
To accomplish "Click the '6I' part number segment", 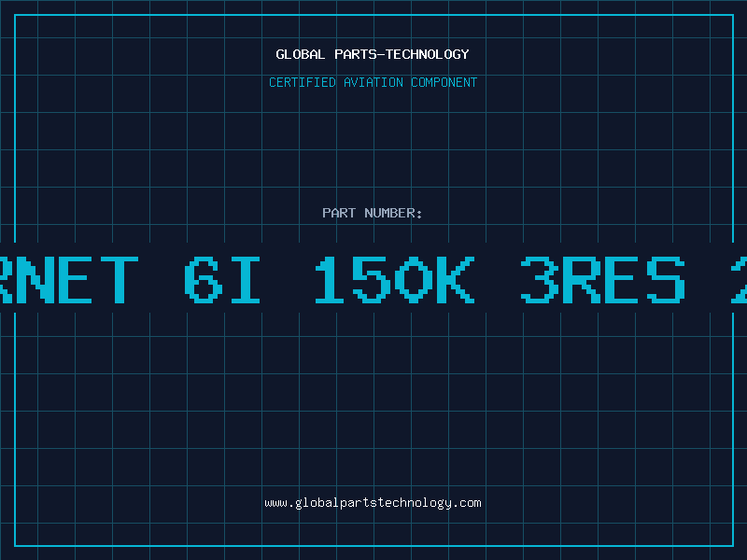I will (222, 279).
